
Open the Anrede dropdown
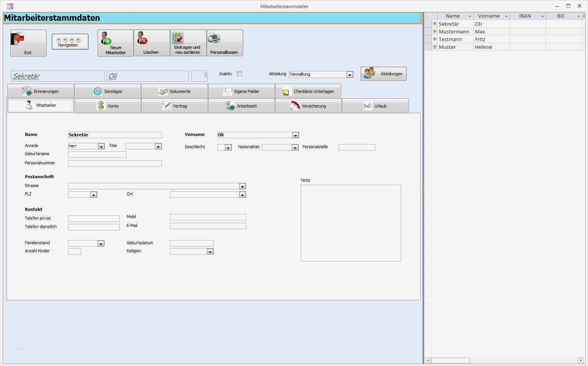pos(101,146)
